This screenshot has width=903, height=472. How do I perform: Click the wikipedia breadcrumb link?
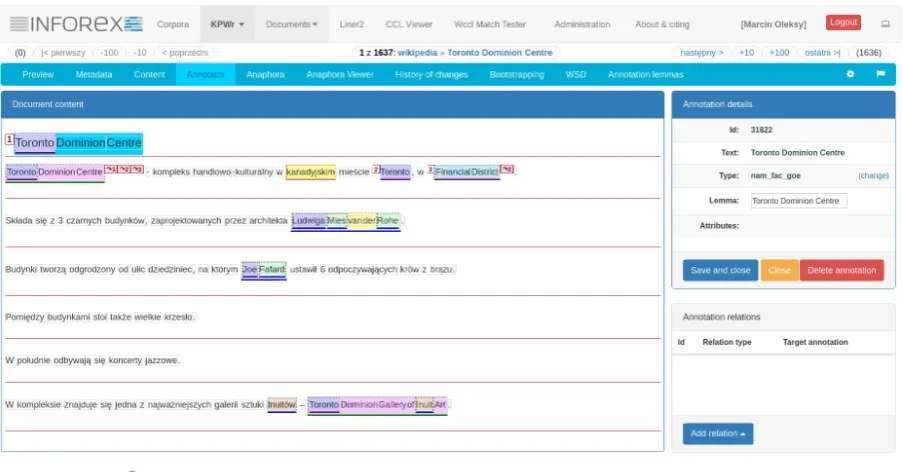(x=418, y=52)
